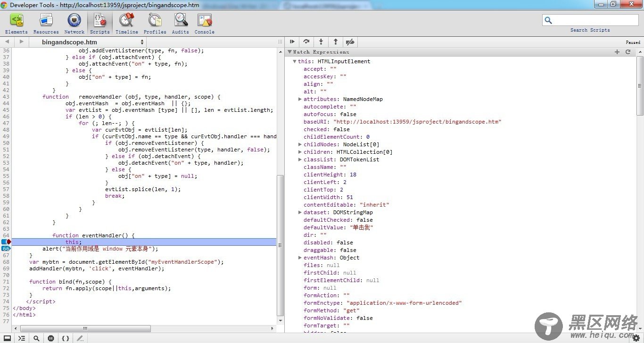
Task: Open the bingandscope.htm file selector dropdown
Action: [88, 42]
